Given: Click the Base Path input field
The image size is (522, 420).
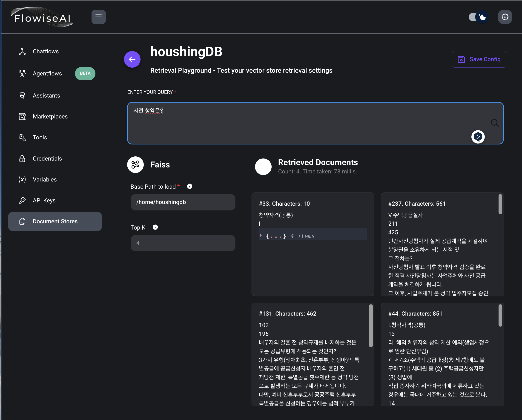Looking at the screenshot, I should pyautogui.click(x=183, y=202).
